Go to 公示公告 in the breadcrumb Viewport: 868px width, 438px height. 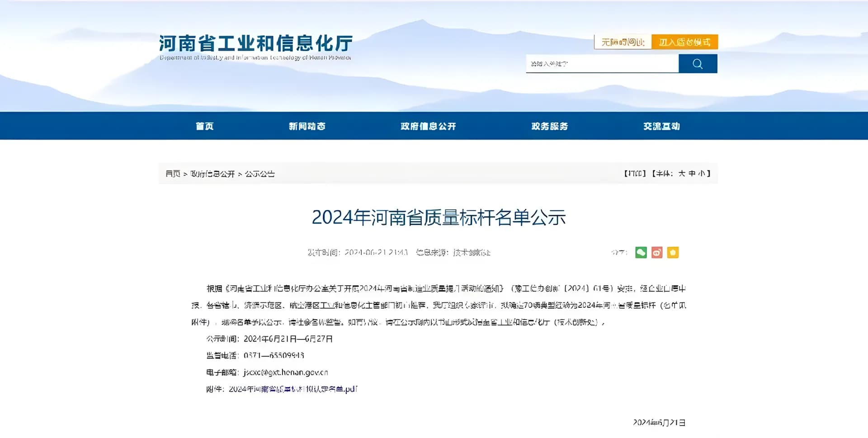[x=260, y=174]
